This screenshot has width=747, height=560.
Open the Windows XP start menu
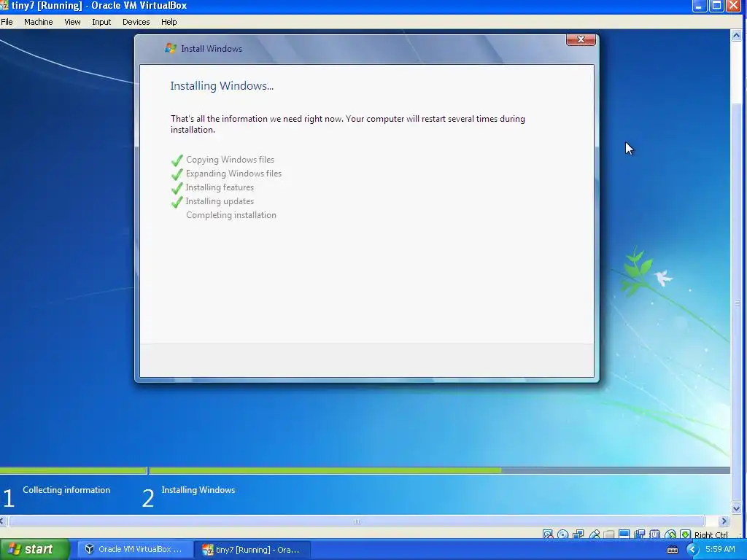[34, 550]
